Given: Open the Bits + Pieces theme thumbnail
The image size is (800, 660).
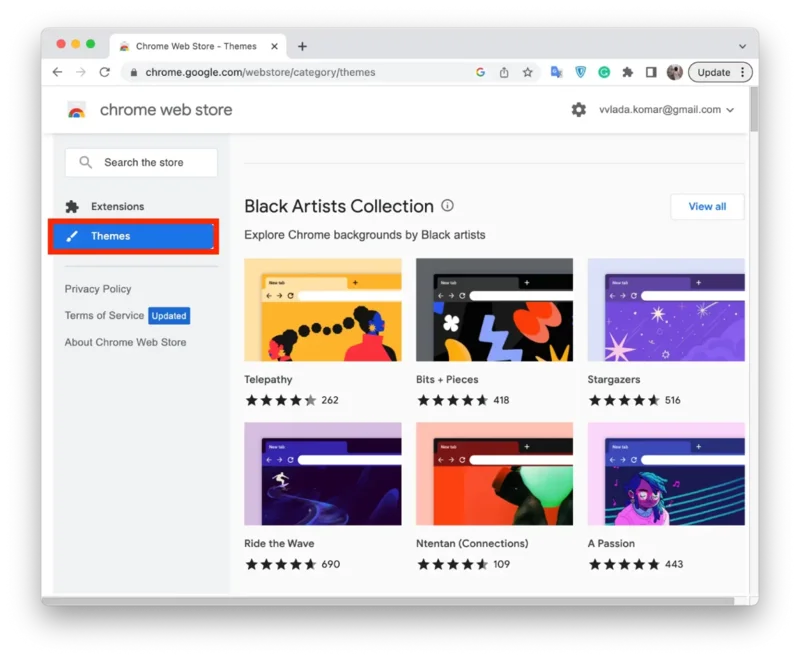Looking at the screenshot, I should 494,310.
